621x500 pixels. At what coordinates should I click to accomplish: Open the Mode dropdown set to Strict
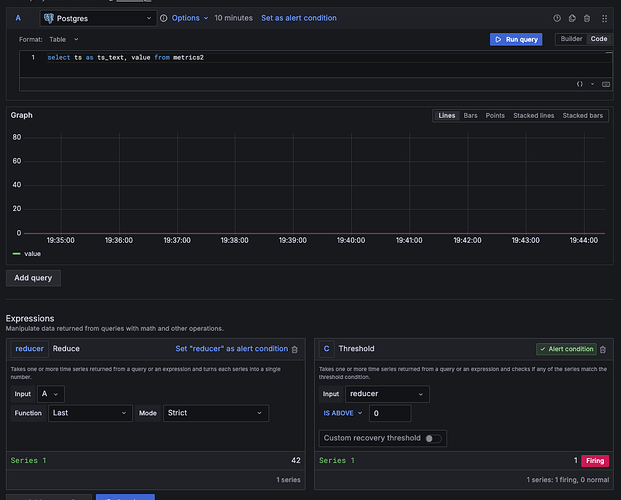(x=216, y=413)
